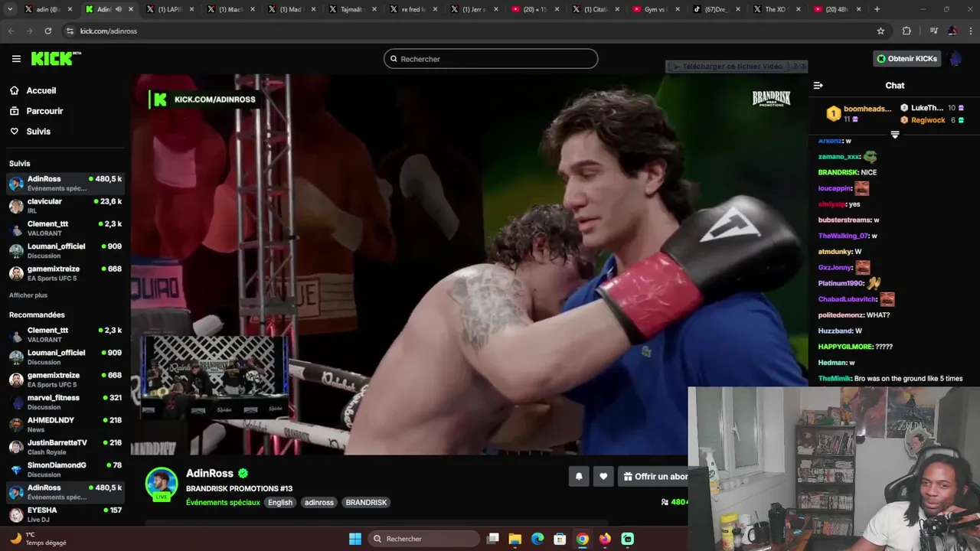Screen dimensions: 980x551
Task: Switch to The XO browser tab
Action: pyautogui.click(x=778, y=9)
